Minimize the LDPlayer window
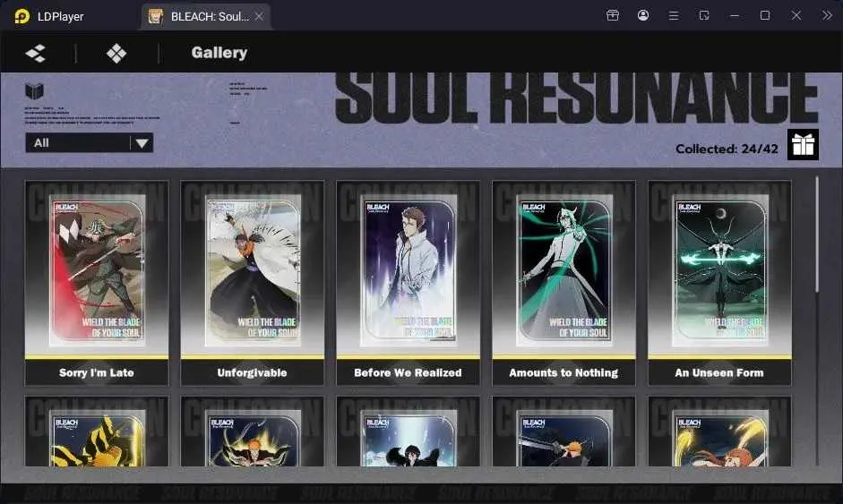 click(x=735, y=15)
